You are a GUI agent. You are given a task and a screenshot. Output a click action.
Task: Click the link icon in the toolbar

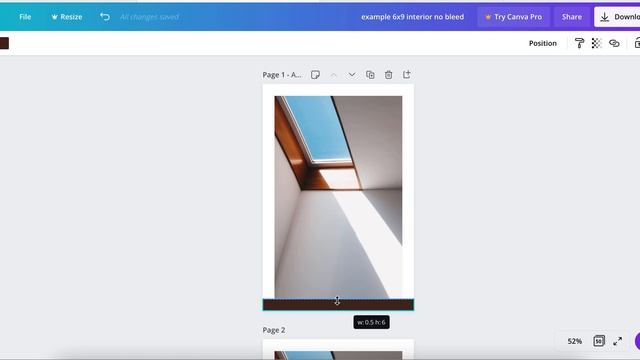click(614, 43)
